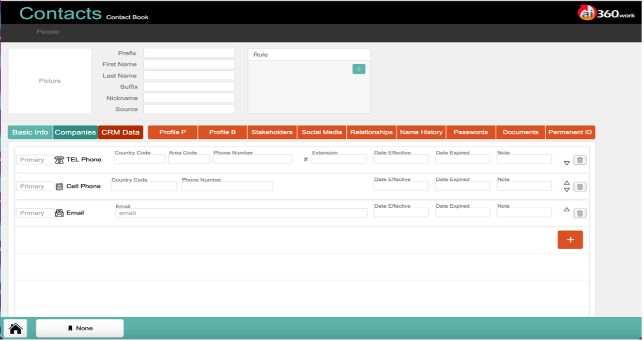644x341 pixels.
Task: Click the None bookmark button
Action: point(80,329)
